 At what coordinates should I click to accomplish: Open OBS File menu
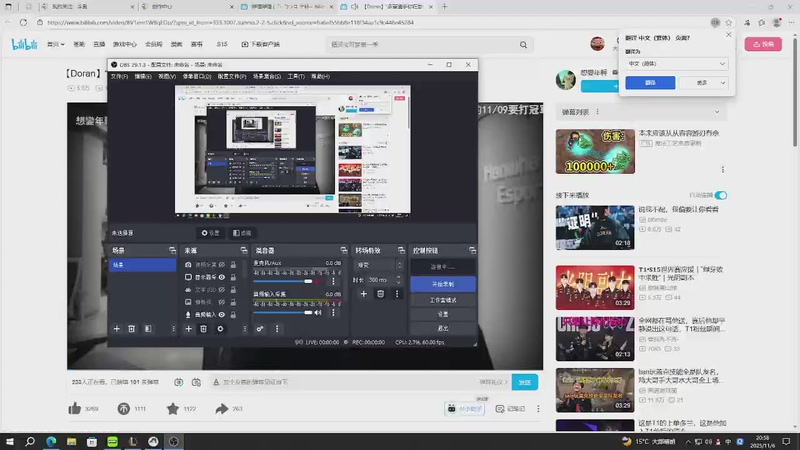[x=119, y=77]
